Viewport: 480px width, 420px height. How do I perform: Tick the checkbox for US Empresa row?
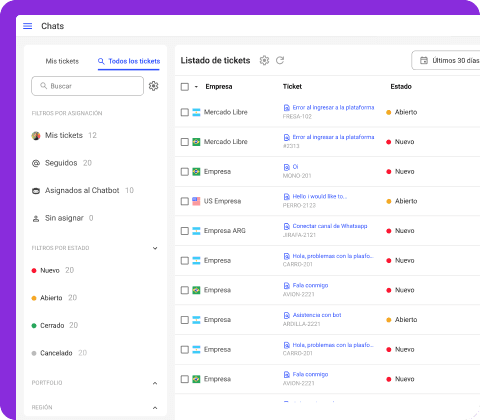coord(185,201)
